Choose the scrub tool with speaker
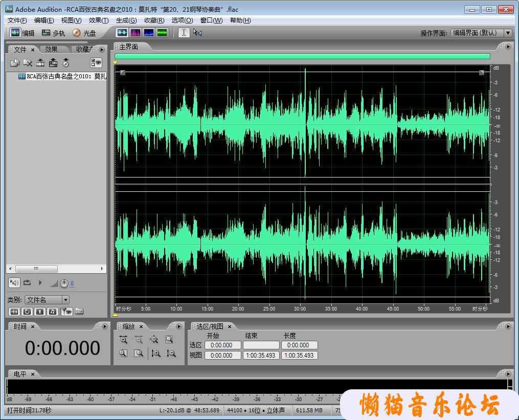This screenshot has width=519, height=420. (197, 32)
